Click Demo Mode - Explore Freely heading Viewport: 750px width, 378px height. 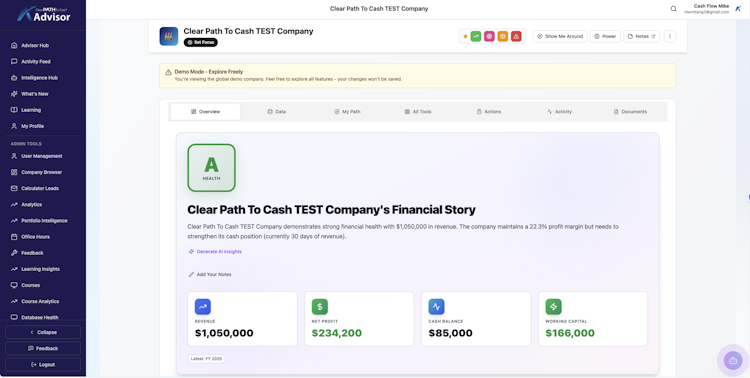209,72
